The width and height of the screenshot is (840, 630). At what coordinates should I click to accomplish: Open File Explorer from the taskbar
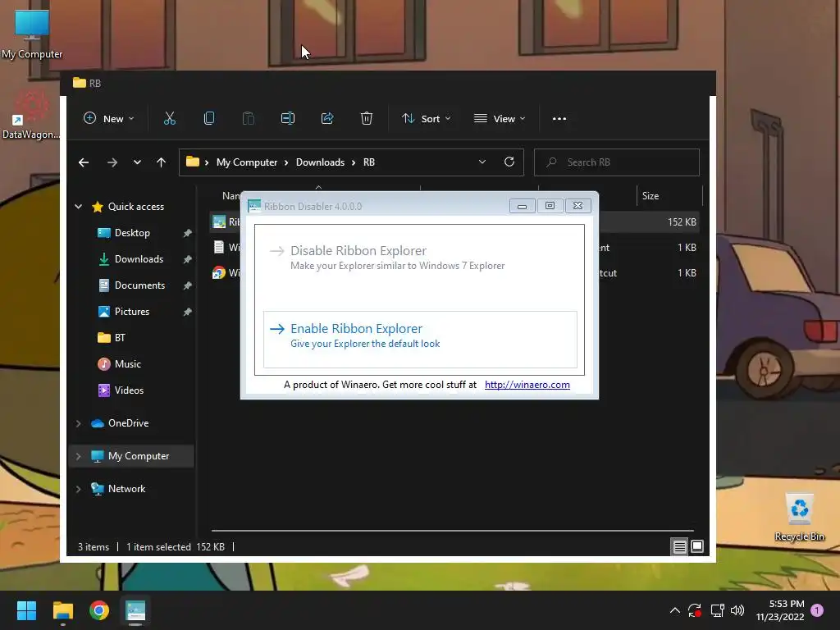(x=62, y=610)
